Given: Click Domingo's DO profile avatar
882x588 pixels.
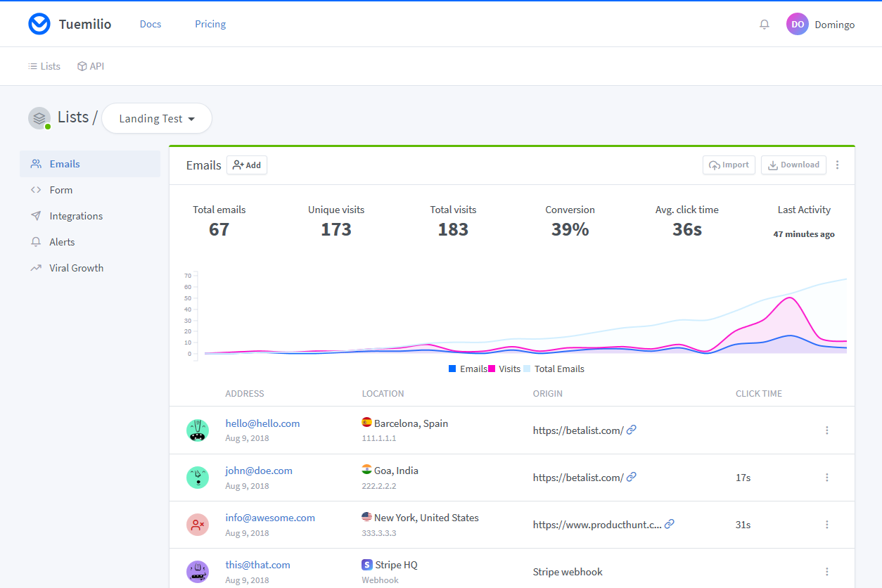Looking at the screenshot, I should [x=797, y=23].
